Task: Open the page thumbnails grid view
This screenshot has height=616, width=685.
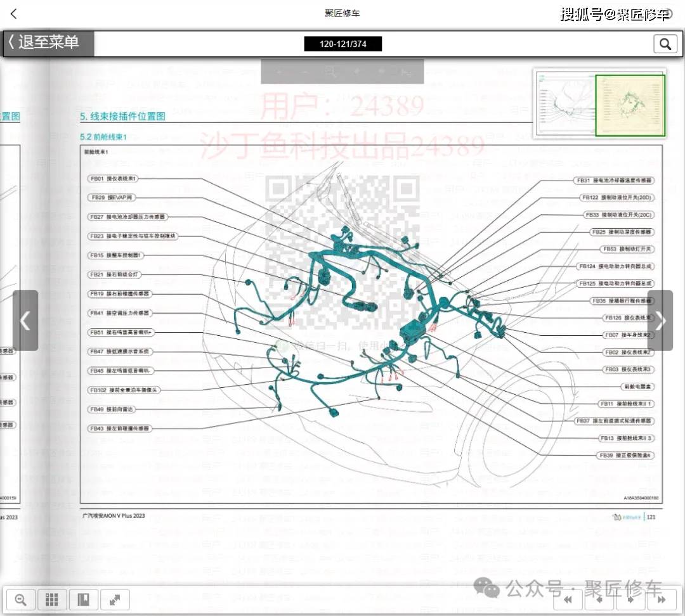Action: (x=52, y=600)
